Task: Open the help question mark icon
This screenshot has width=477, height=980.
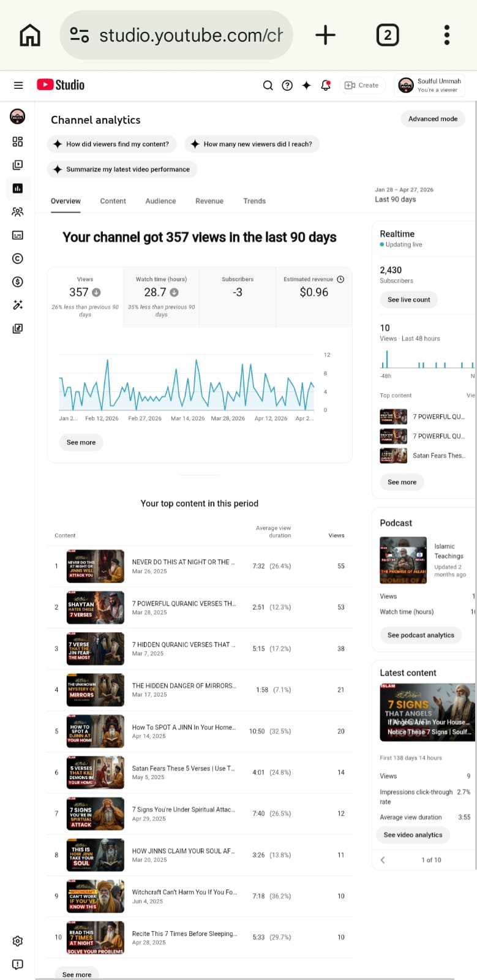Action: pos(287,85)
